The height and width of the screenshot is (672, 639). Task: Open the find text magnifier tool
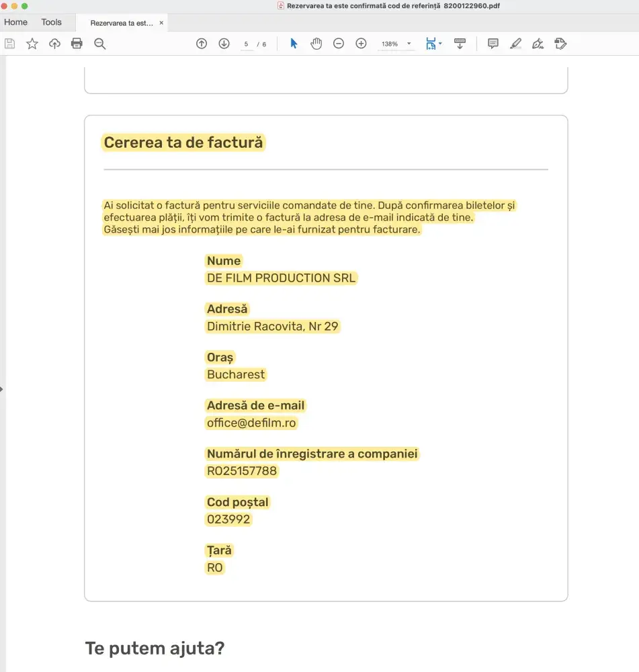(x=100, y=44)
